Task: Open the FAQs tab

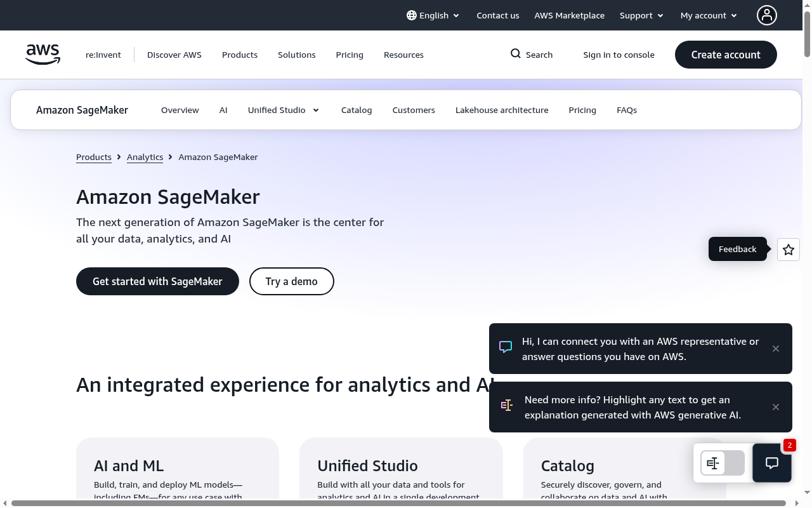Action: click(627, 110)
